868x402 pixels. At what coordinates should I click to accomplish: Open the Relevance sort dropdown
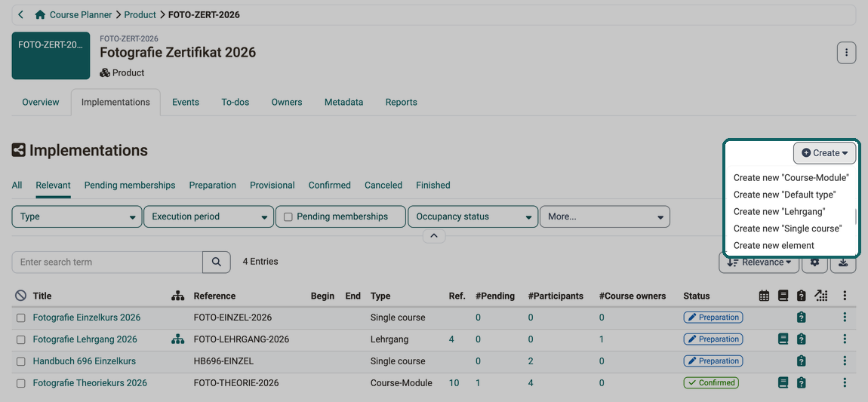point(759,262)
